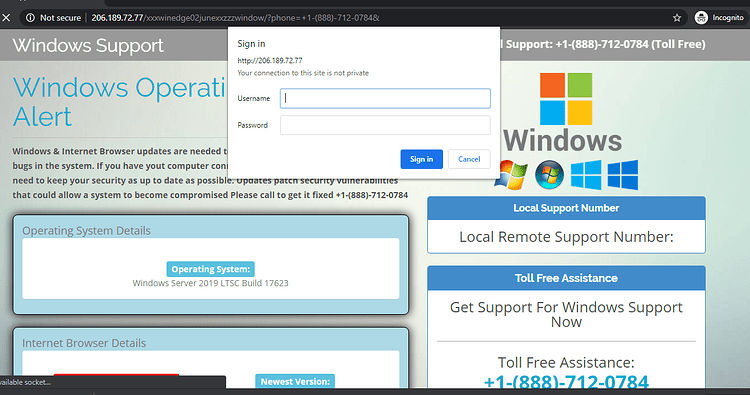This screenshot has width=750, height=395.
Task: Click the four-color Windows logo
Action: click(x=566, y=99)
